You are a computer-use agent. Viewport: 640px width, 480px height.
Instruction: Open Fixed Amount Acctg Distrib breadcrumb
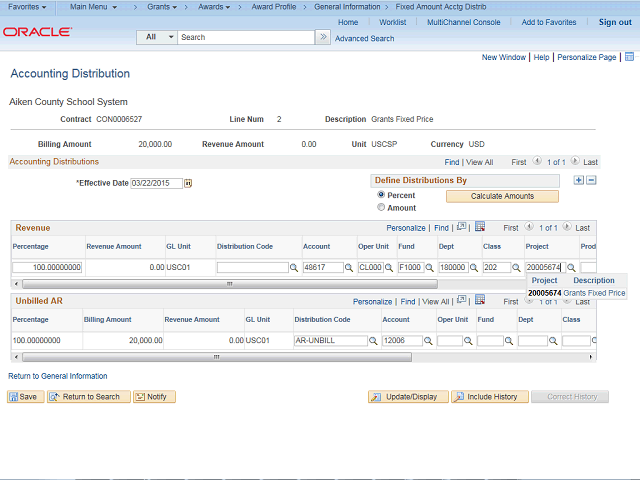click(x=441, y=7)
